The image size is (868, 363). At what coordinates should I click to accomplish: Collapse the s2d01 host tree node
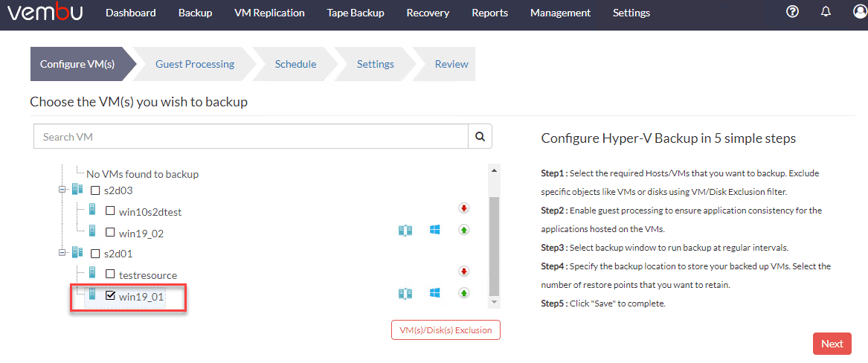pos(62,254)
